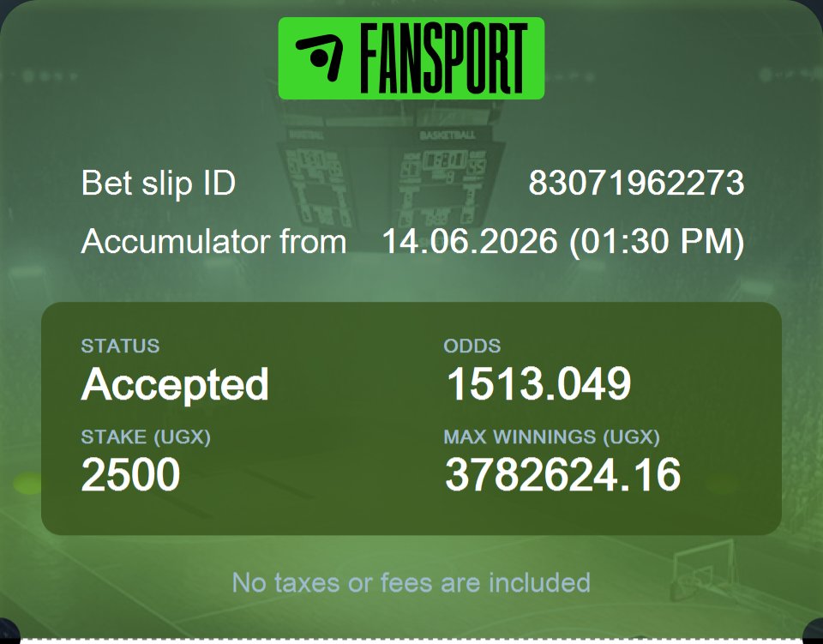Click the Accepted status value
The width and height of the screenshot is (823, 644).
point(175,385)
